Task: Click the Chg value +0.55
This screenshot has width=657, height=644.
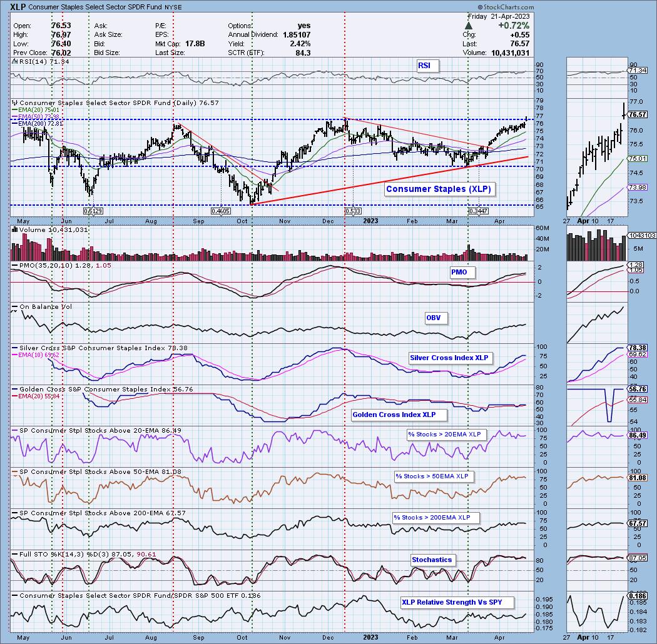Action: pos(519,35)
